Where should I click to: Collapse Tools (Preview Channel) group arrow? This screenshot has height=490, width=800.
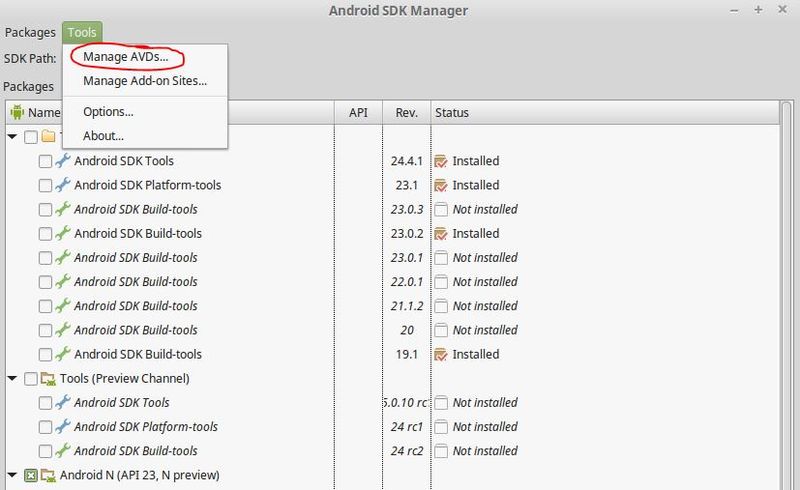[x=12, y=378]
